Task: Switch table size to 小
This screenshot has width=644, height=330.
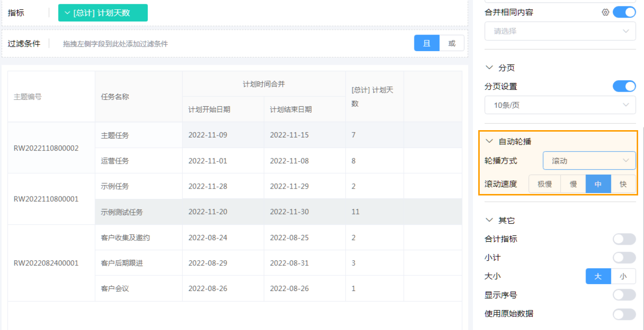Action: coord(624,276)
